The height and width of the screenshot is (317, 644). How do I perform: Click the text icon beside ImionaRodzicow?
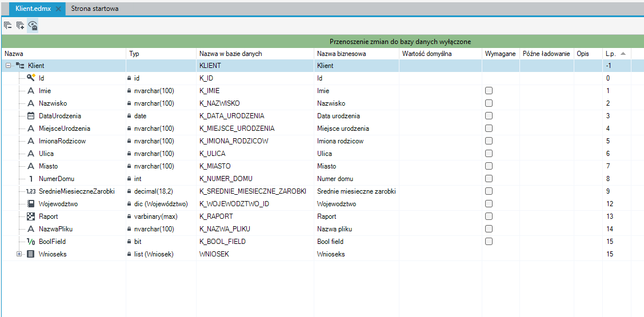pyautogui.click(x=31, y=141)
